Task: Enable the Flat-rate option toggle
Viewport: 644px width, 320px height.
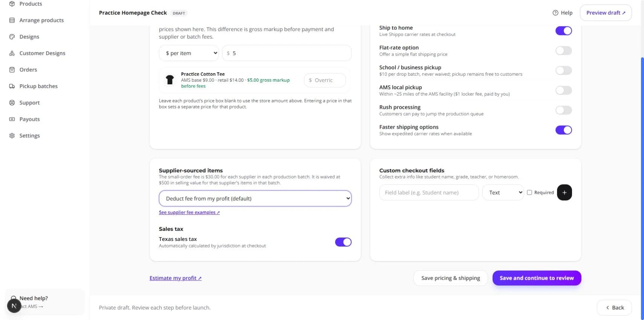Action: 563,50
